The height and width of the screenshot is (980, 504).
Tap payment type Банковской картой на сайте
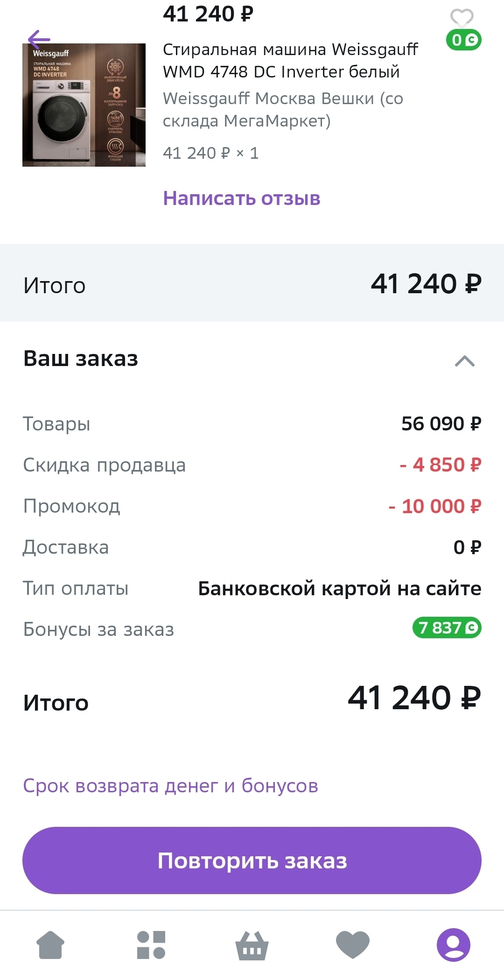pos(339,589)
